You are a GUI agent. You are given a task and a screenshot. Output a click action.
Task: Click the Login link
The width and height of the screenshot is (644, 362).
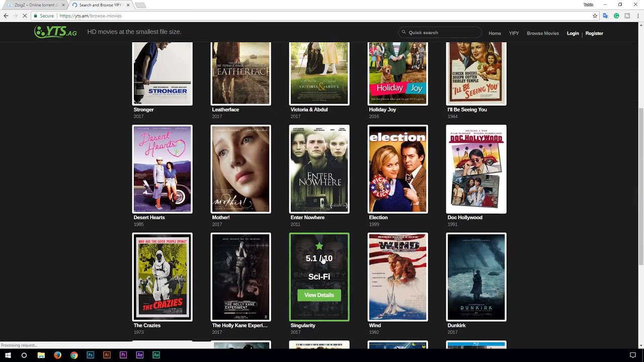coord(573,33)
